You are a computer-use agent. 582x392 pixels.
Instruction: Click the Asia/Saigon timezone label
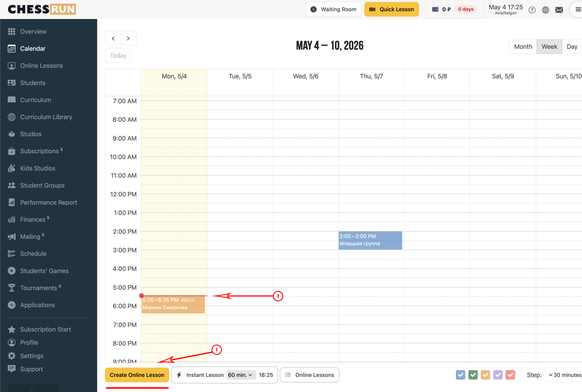click(506, 13)
